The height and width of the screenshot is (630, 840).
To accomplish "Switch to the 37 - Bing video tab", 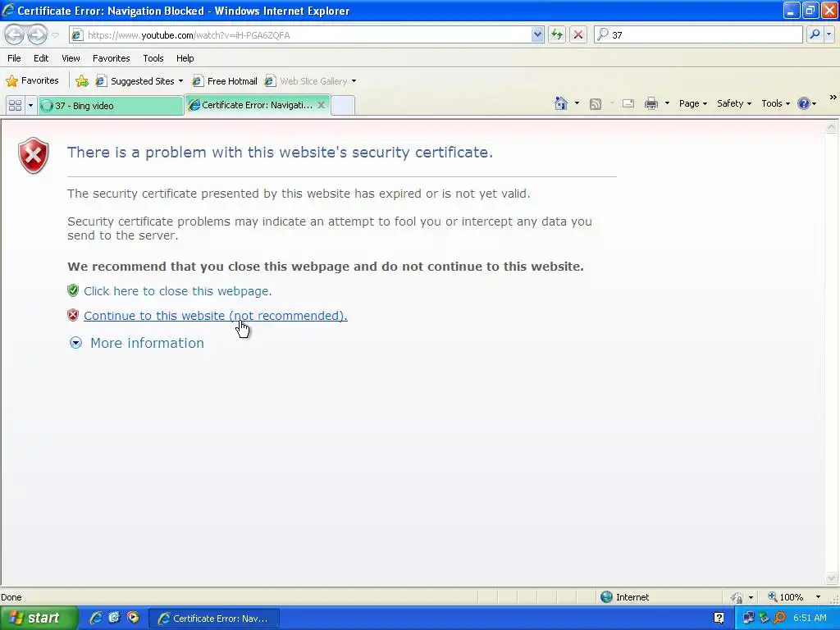I will (111, 106).
